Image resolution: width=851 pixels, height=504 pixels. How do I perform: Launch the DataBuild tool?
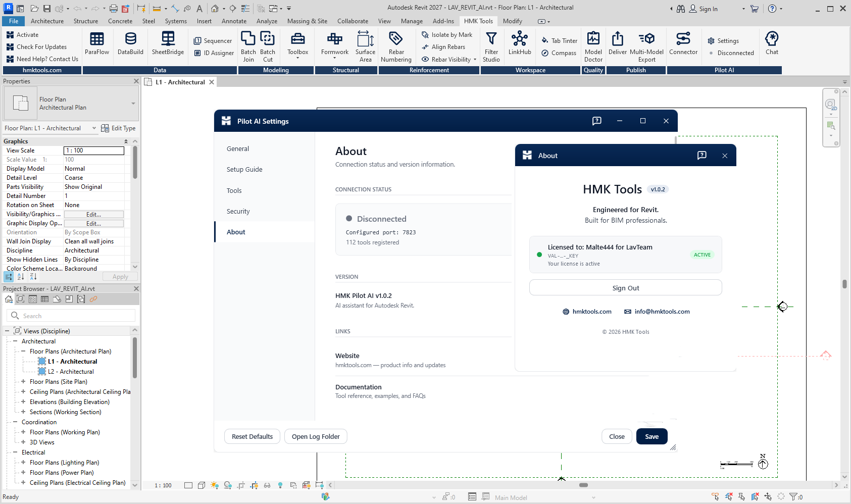tap(130, 43)
